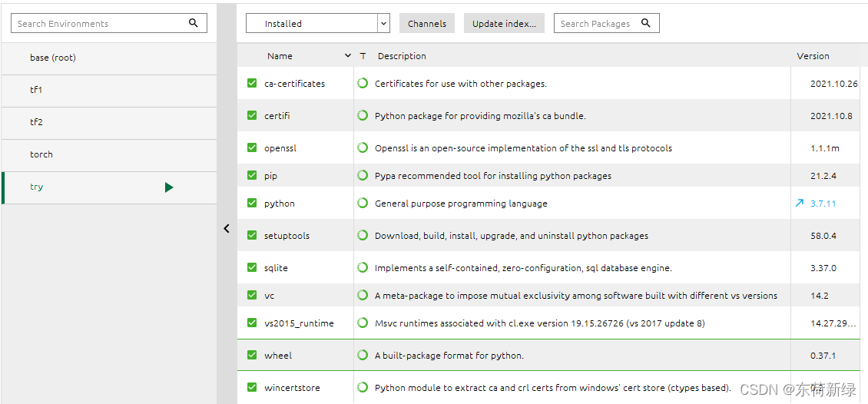The image size is (868, 404).
Task: Switch to the torch environment
Action: (41, 154)
